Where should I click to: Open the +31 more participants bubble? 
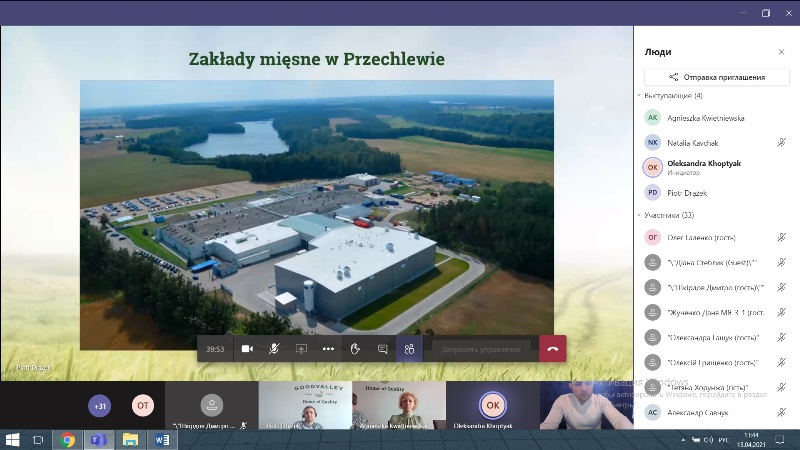point(99,406)
